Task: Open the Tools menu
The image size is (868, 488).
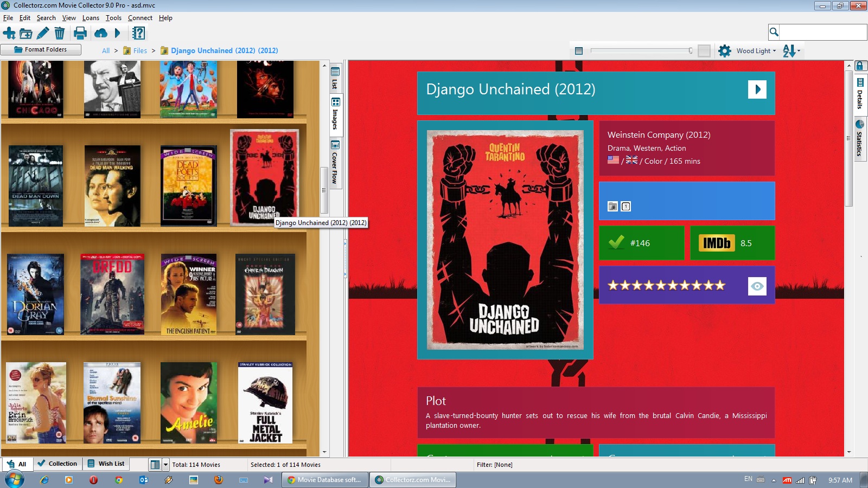Action: point(113,18)
